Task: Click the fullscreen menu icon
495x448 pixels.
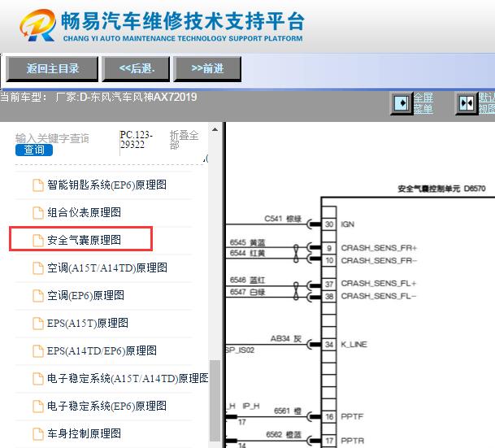Action: coord(402,103)
